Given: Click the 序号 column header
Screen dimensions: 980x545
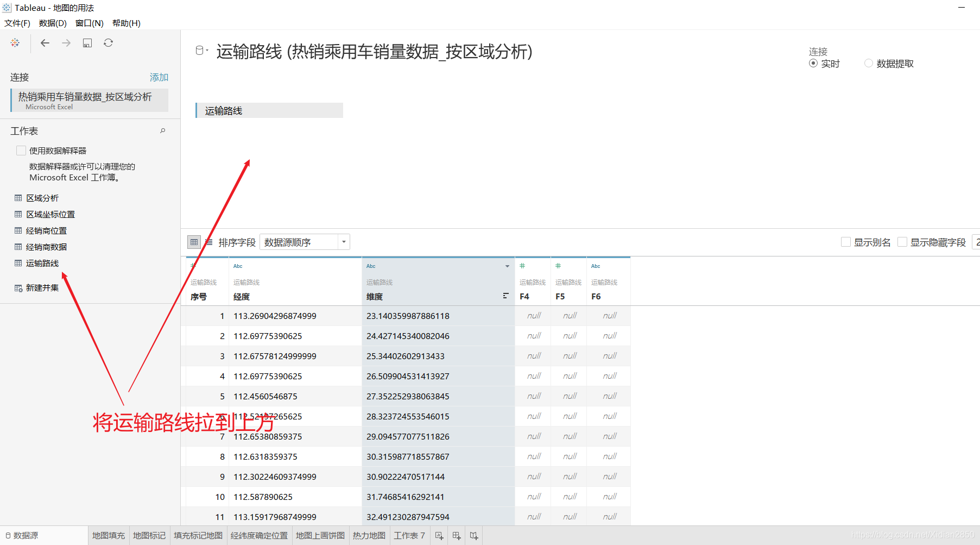Looking at the screenshot, I should tap(199, 297).
